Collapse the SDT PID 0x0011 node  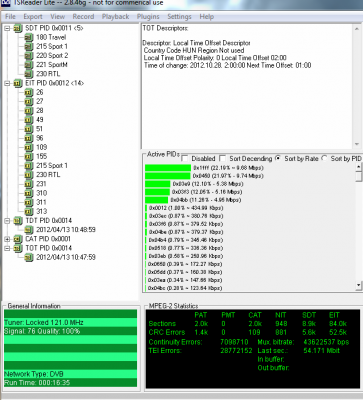pos(7,29)
